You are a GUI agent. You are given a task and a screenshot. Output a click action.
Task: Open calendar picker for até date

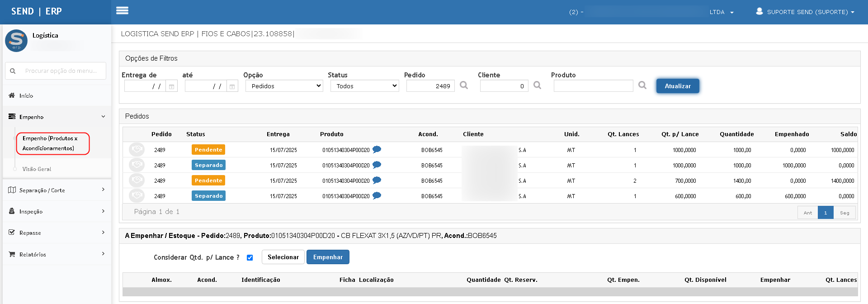[232, 86]
